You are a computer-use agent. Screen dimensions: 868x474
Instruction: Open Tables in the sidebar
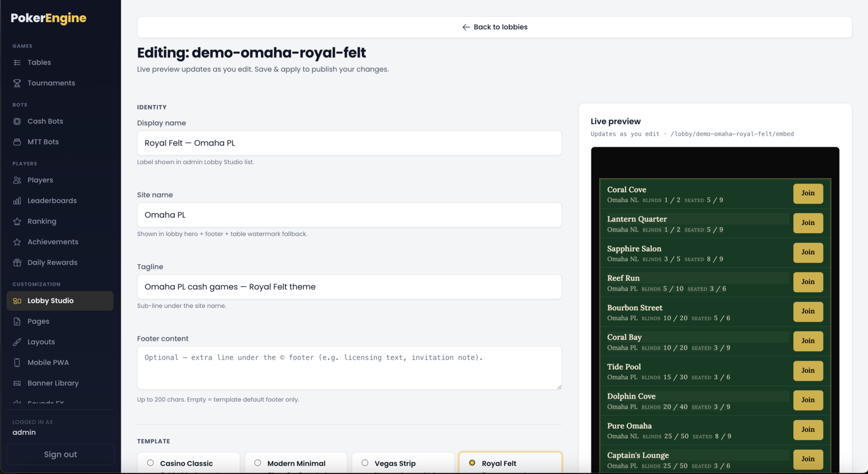point(60,62)
